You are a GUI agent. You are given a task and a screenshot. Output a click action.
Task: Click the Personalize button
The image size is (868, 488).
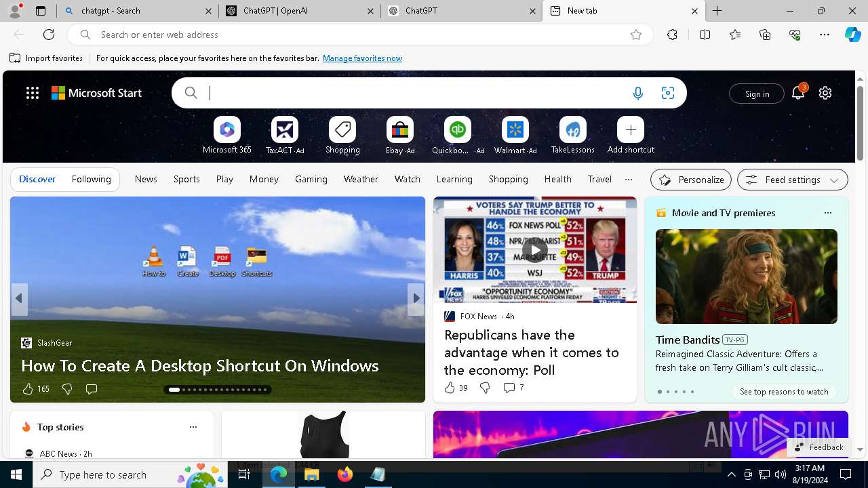[691, 180]
